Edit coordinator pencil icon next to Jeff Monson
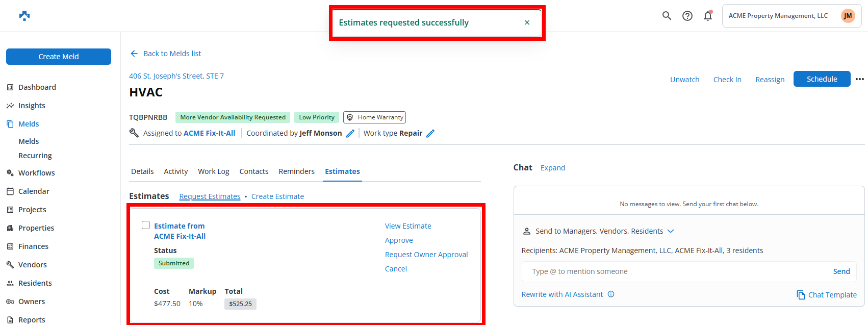The width and height of the screenshot is (868, 325). 350,133
